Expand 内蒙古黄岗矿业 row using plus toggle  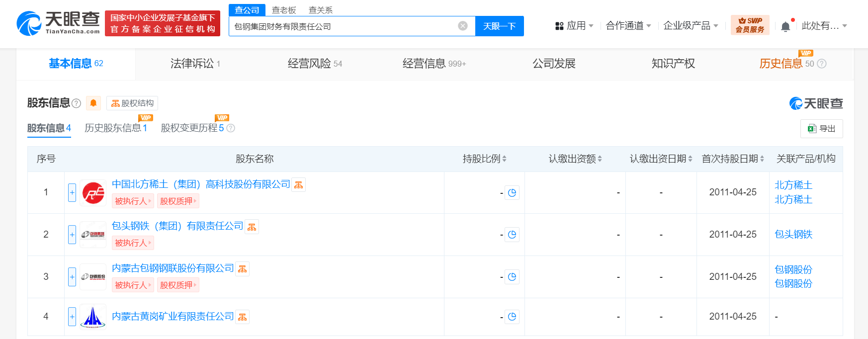[x=72, y=317]
